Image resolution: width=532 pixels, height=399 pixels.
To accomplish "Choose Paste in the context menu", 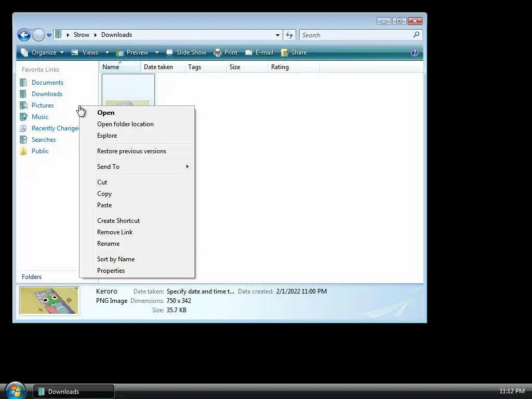I will 137,205.
